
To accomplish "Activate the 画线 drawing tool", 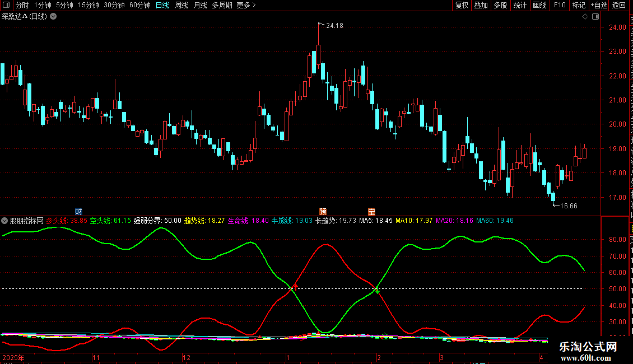I will 539,5.
